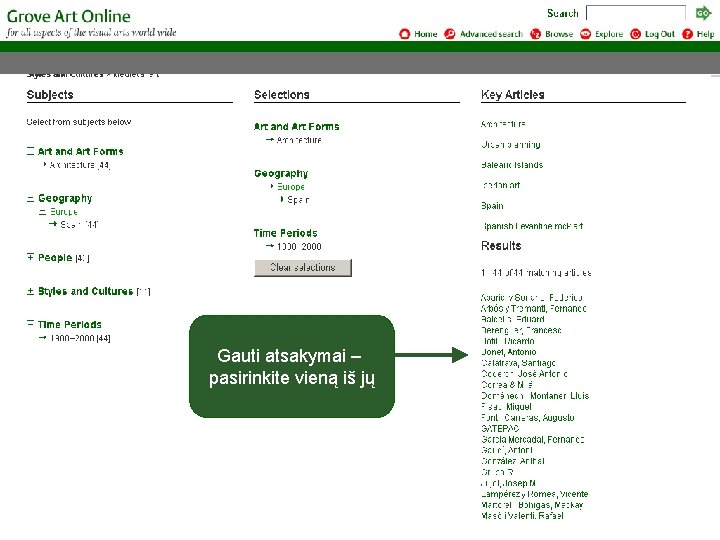The height and width of the screenshot is (540, 720).
Task: Open the García Mercadal, Fernando result
Action: pyautogui.click(x=533, y=439)
